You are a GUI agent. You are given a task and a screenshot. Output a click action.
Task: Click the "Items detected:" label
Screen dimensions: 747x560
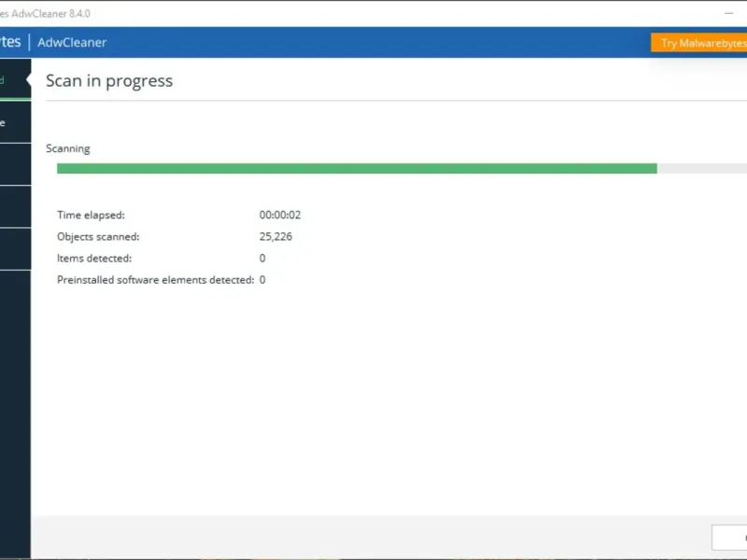(x=94, y=259)
